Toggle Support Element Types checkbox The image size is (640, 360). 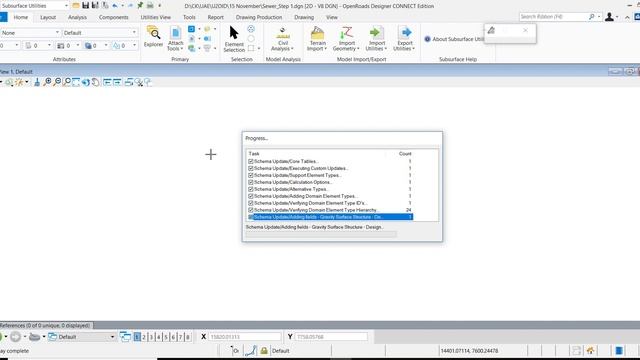251,175
